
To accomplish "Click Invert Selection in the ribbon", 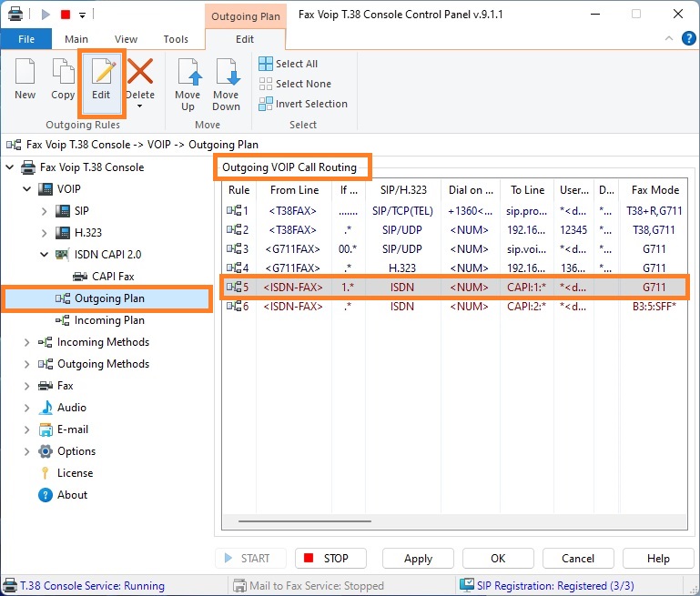I will click(303, 104).
